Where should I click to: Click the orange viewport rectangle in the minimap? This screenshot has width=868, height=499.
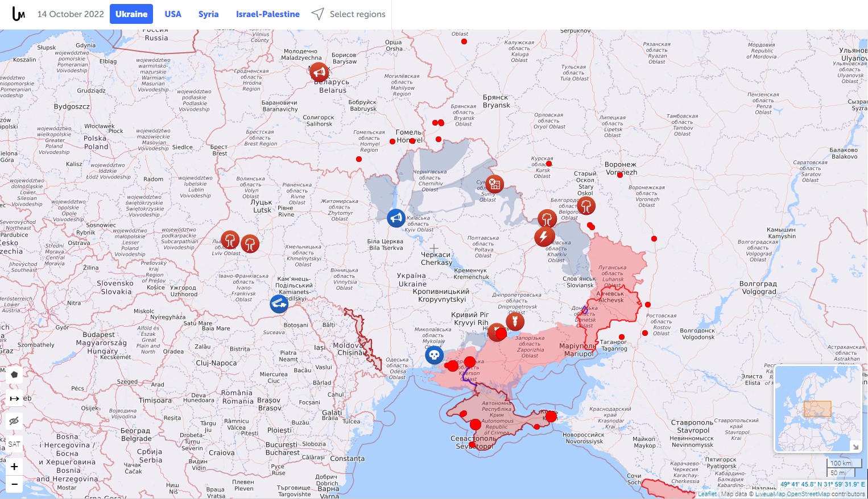[x=817, y=409]
